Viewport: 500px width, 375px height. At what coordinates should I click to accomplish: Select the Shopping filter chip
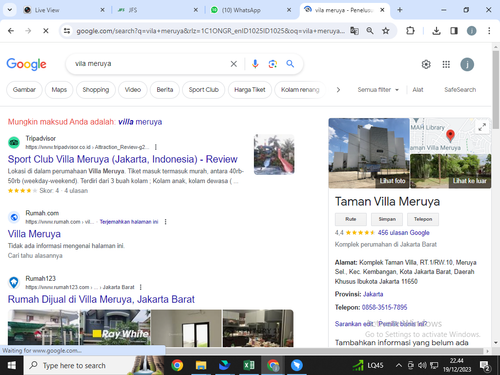pyautogui.click(x=96, y=90)
